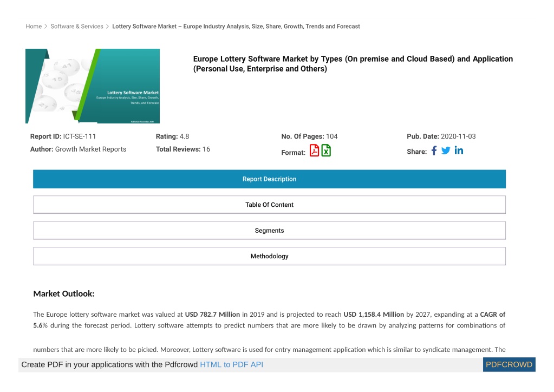The width and height of the screenshot is (554, 392).
Task: Share the report on Facebook
Action: click(434, 151)
